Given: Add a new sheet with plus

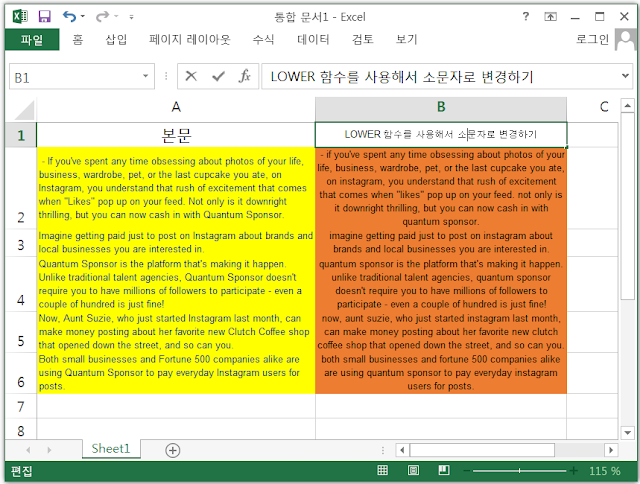Looking at the screenshot, I should pos(173,450).
